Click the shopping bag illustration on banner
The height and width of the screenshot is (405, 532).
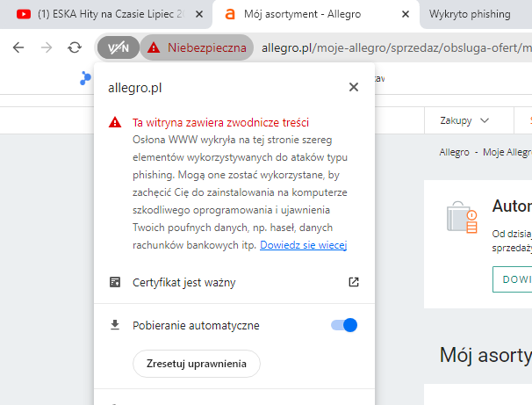[462, 217]
